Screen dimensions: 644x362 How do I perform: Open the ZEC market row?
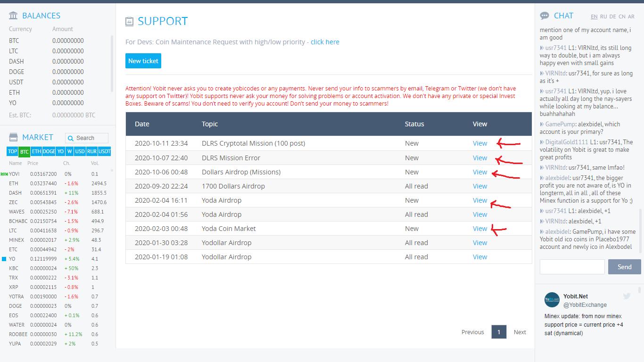(x=57, y=202)
